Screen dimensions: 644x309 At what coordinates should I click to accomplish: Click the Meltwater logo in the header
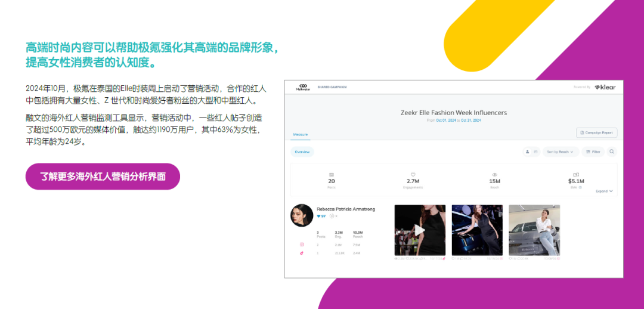pyautogui.click(x=303, y=87)
